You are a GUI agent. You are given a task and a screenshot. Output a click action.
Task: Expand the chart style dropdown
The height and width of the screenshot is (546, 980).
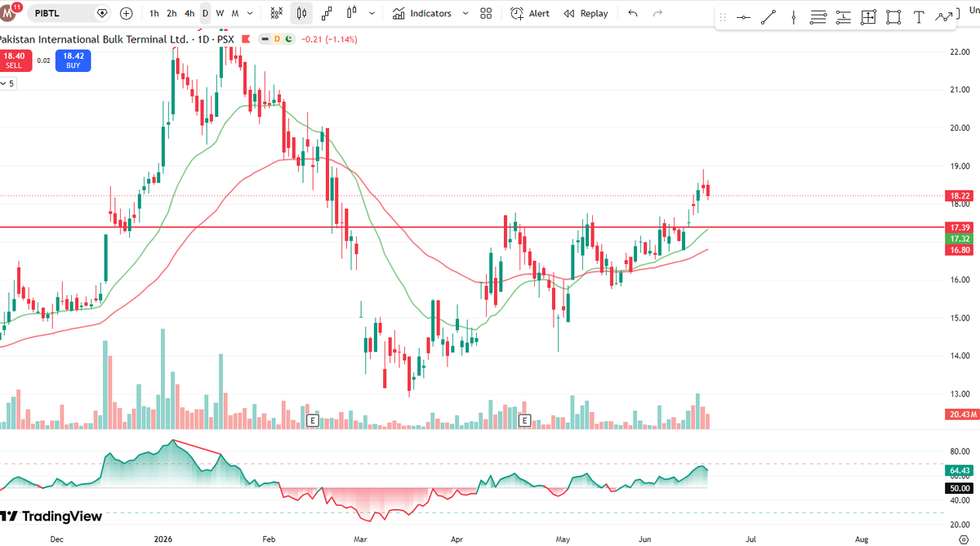pyautogui.click(x=372, y=13)
